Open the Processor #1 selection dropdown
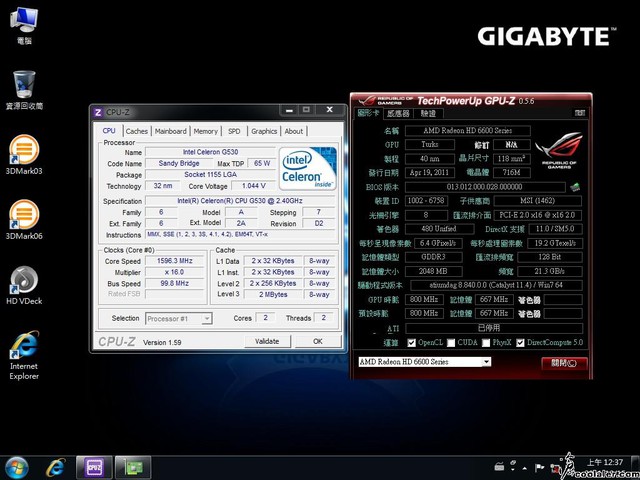 click(179, 318)
